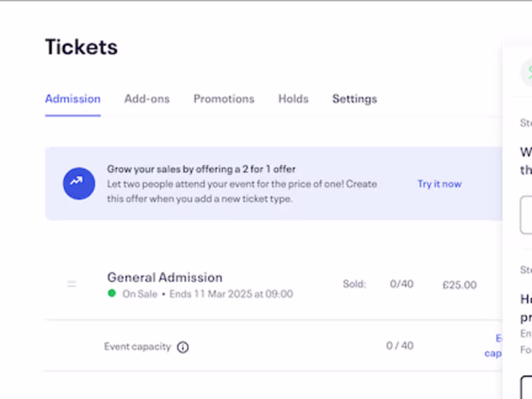Click the trending arrow promo icon
Screen dimensions: 532x399
[79, 184]
